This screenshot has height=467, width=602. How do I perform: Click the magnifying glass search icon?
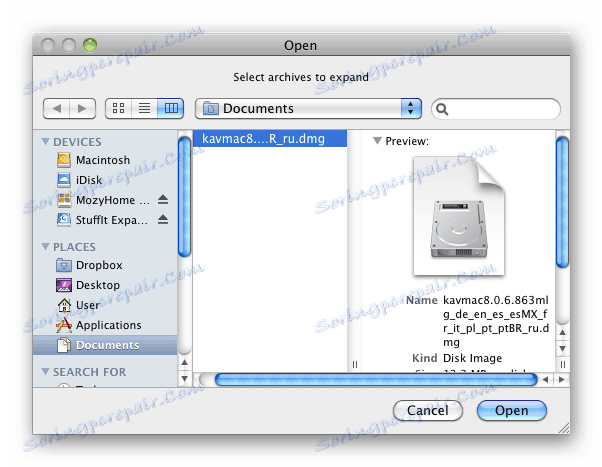point(442,109)
